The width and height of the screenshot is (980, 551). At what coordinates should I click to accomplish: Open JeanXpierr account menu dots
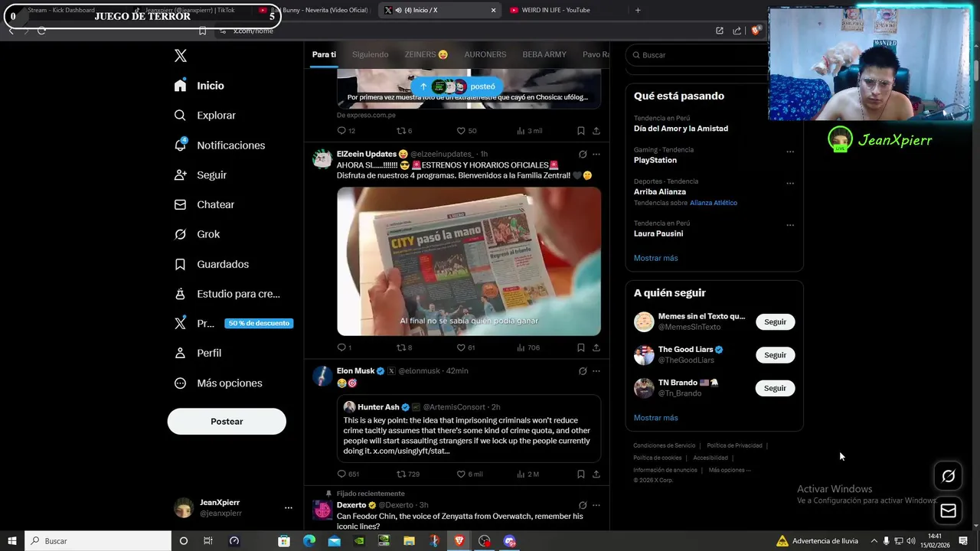click(288, 507)
